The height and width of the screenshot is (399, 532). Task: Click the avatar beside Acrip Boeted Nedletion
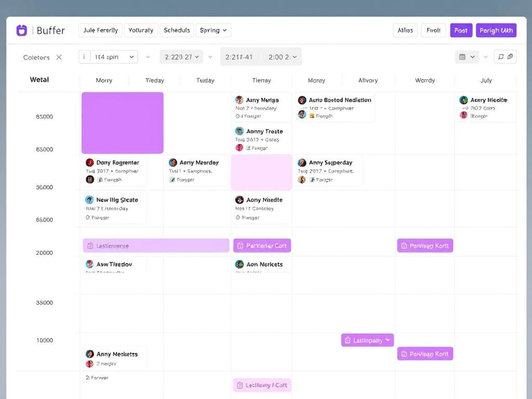[x=302, y=100]
